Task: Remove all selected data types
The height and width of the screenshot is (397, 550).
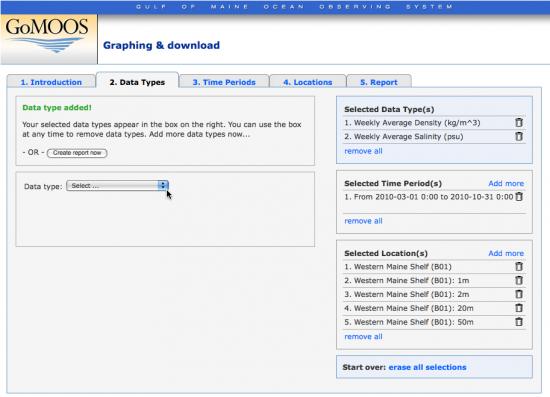Action: point(363,151)
